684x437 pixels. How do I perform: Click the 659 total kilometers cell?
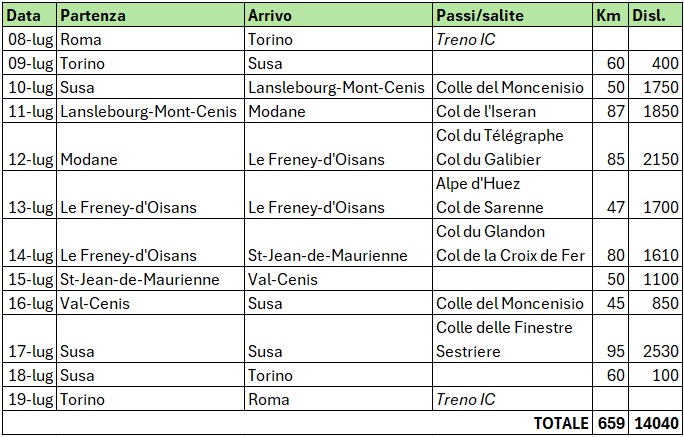[x=611, y=423]
